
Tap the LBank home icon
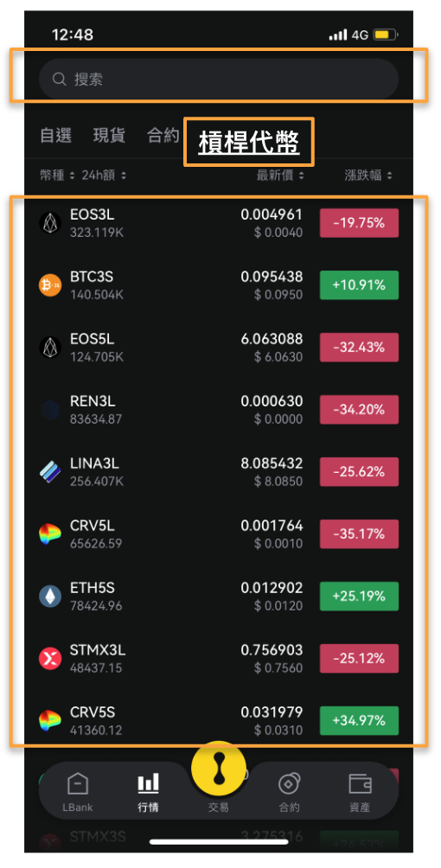click(x=77, y=784)
